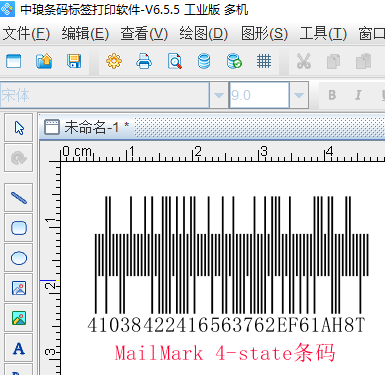
Task: Click the scissors cut icon
Action: click(x=304, y=61)
